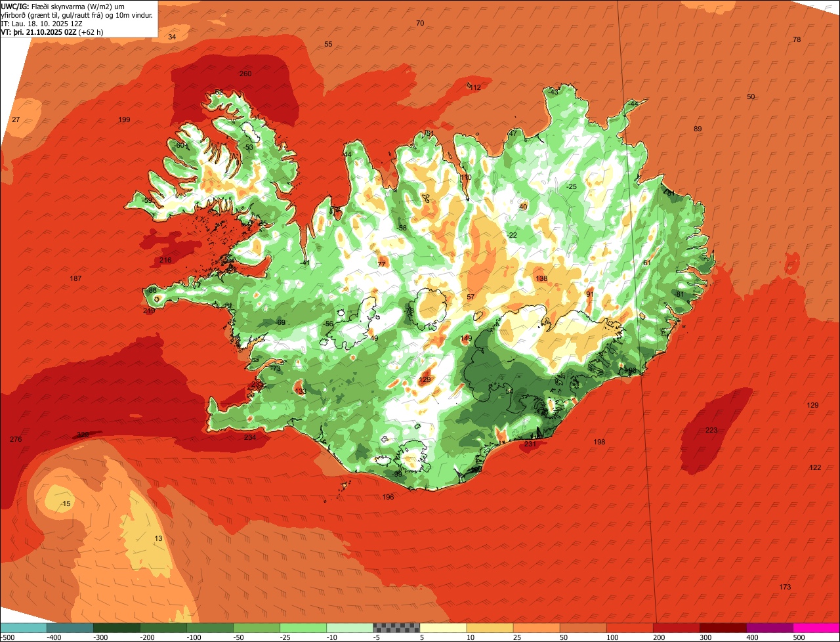The image size is (840, 642).
Task: Click the purple 400 to 500 legend segment
Action: pyautogui.click(x=770, y=628)
